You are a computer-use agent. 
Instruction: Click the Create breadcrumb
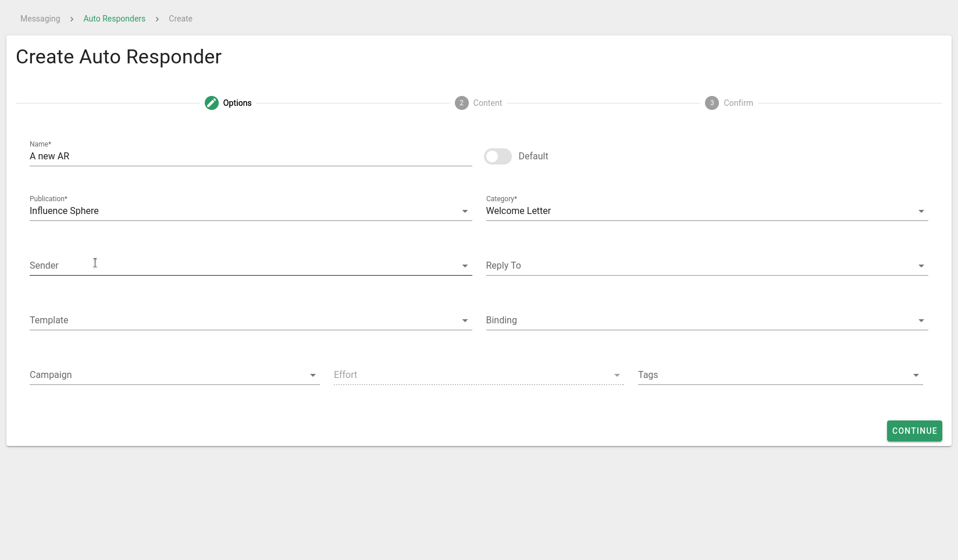[x=180, y=19]
